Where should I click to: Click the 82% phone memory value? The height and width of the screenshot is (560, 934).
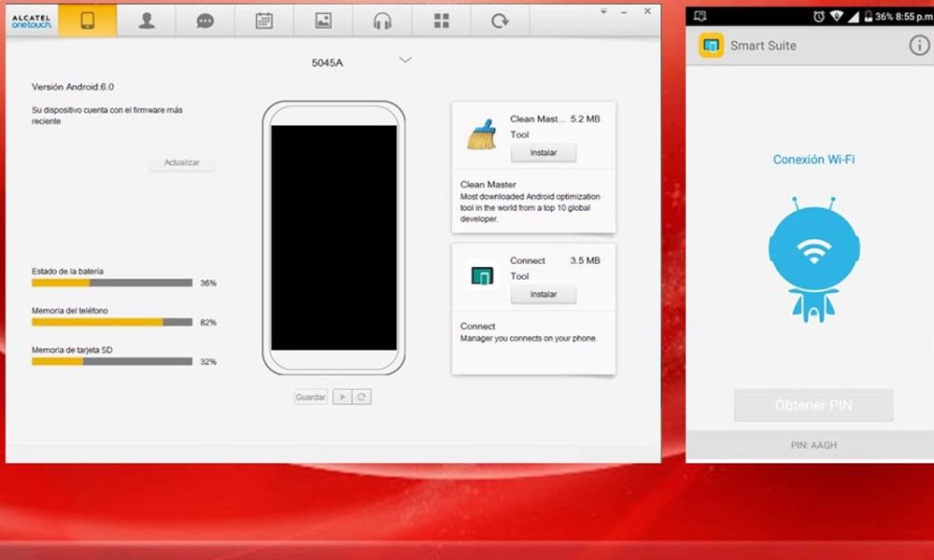208,323
